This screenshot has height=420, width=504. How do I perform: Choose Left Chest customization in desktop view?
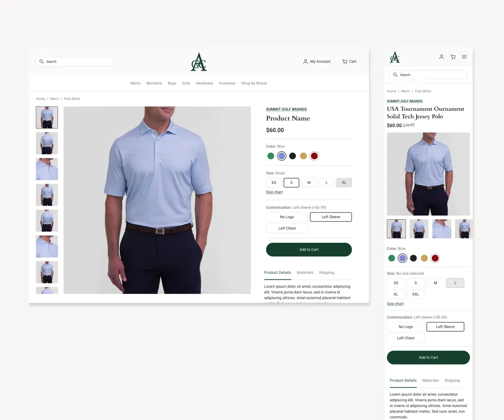coord(287,228)
